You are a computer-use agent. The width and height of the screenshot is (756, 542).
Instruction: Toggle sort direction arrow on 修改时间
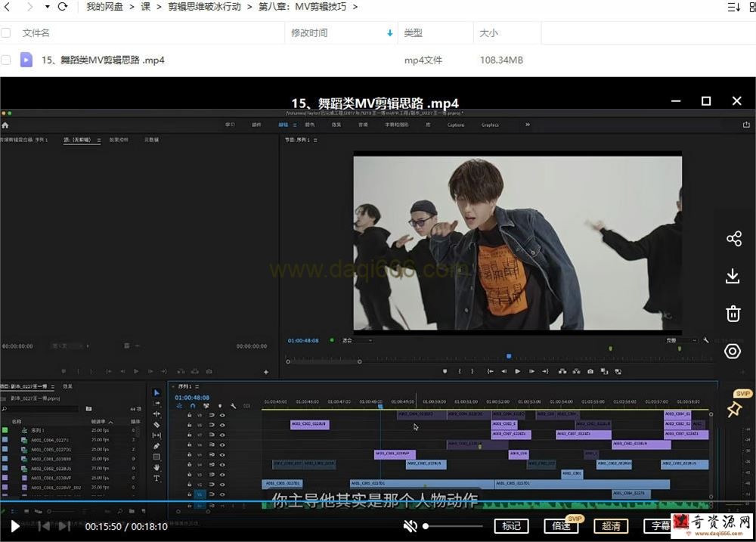click(x=389, y=33)
